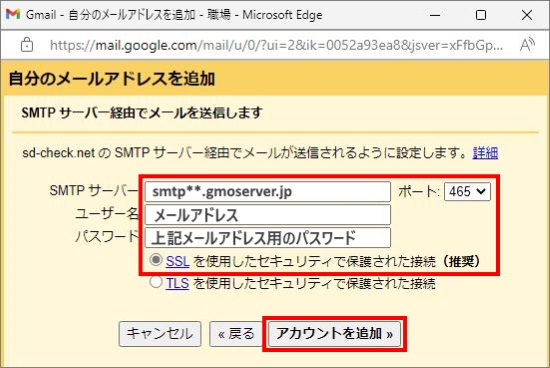The height and width of the screenshot is (368, 550).
Task: Click the SMTP サーバー経由でメールを送信します subtitle
Action: click(142, 113)
